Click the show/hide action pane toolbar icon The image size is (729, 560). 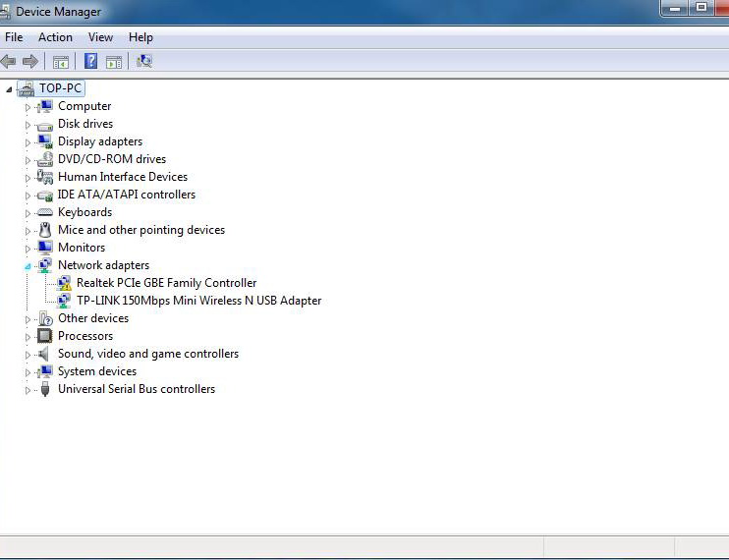click(114, 62)
